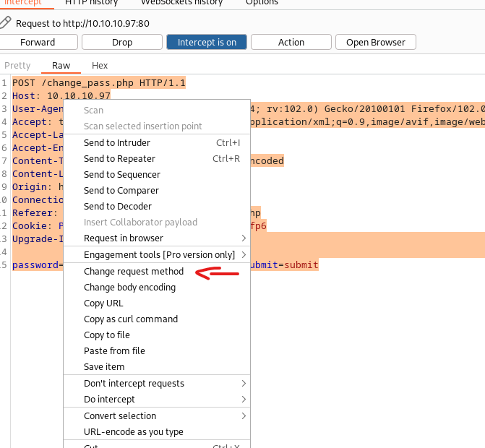Expand Engagement tools submenu arrow
Viewport: 485px width, 448px height.
pos(244,254)
